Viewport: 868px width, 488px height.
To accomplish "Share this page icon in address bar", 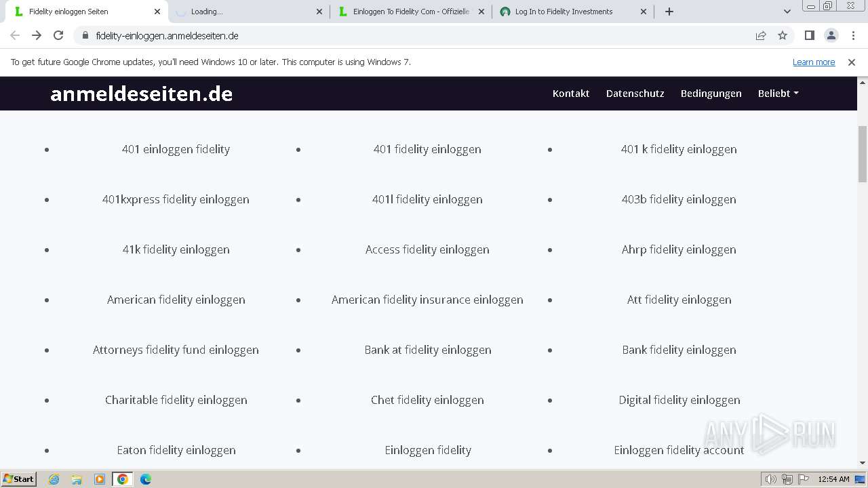I will [761, 35].
